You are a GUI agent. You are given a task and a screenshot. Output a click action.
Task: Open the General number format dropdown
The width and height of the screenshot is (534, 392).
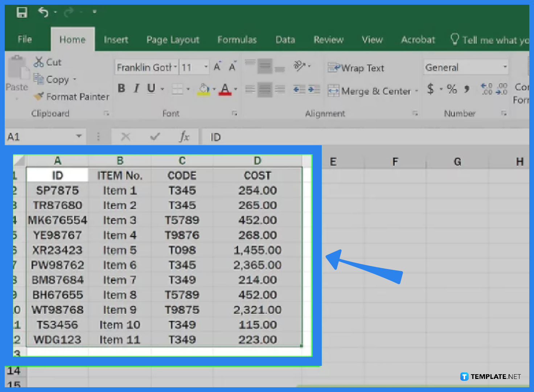(505, 67)
